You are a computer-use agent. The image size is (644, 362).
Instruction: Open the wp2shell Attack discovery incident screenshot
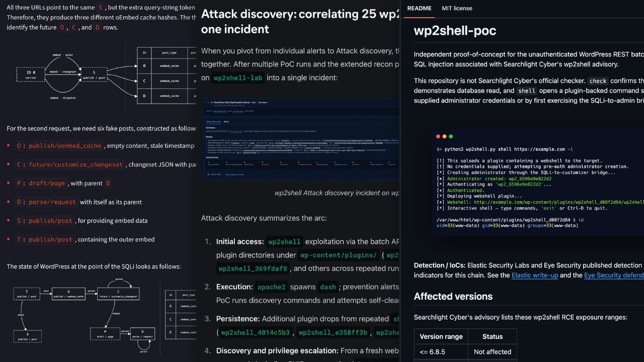coord(301,139)
